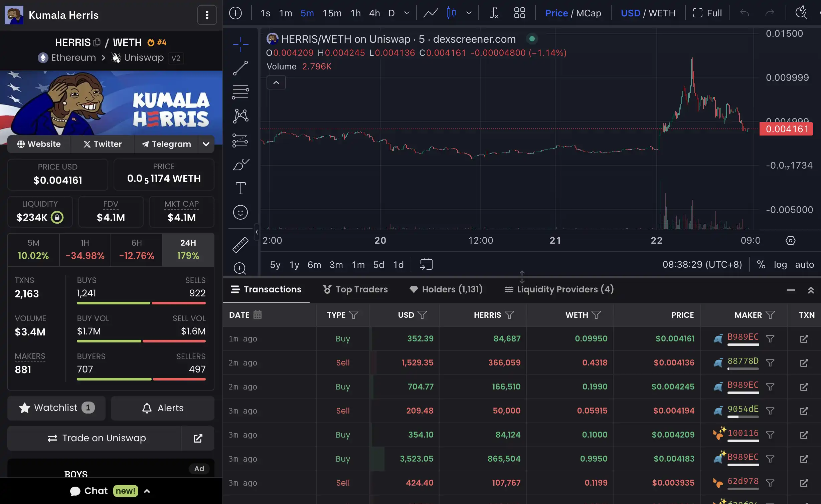Select the Text annotation tool
The image size is (821, 504).
pos(240,188)
